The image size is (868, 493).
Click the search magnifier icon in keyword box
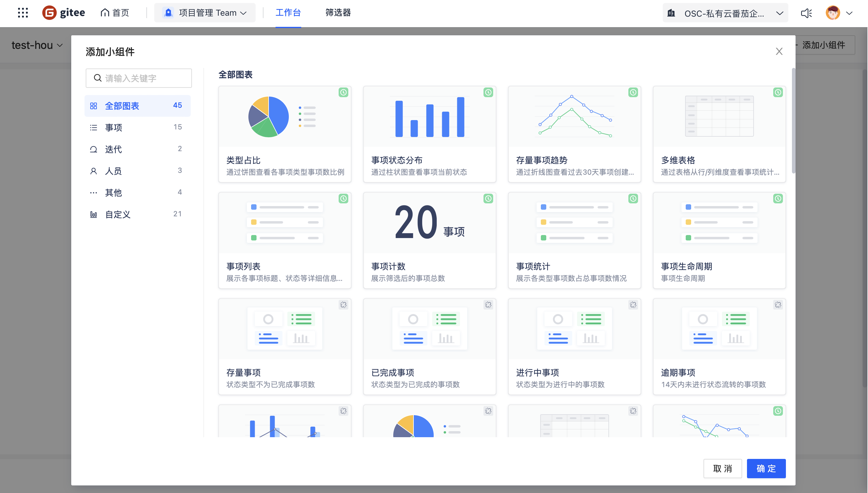(97, 78)
